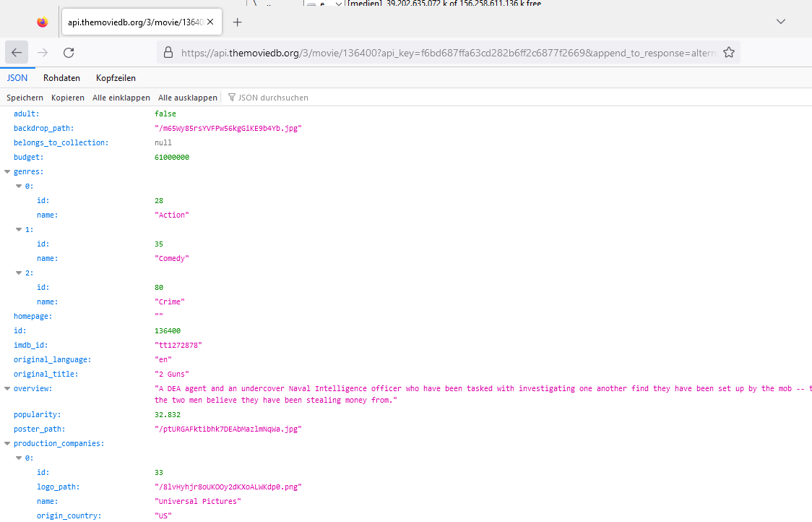Click the Speichern button
Viewport: 812px width, 522px height.
(25, 98)
